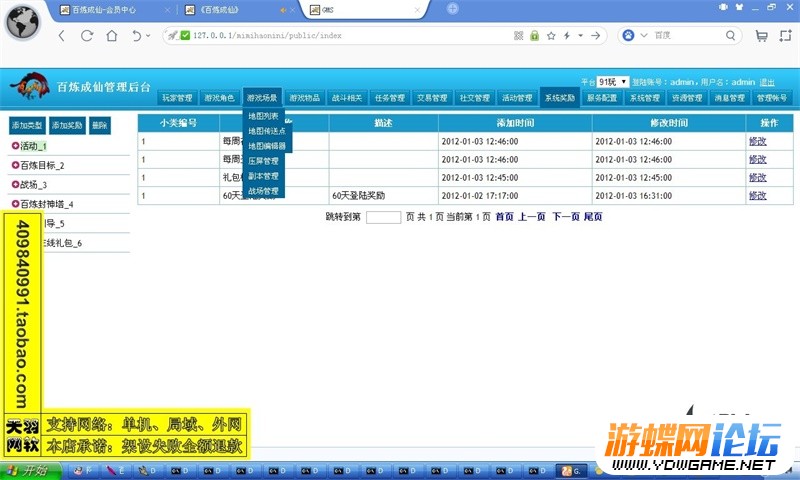Click the Windows 开始 start button
Viewport: 800px width, 480px height.
31,471
